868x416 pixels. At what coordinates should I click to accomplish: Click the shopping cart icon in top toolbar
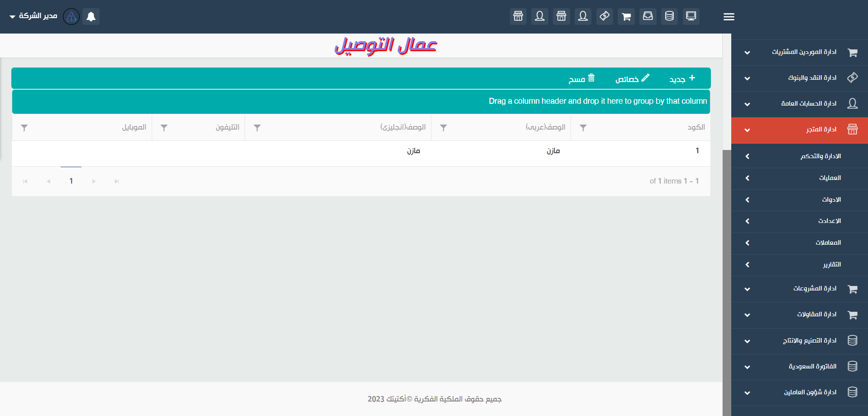coord(626,16)
